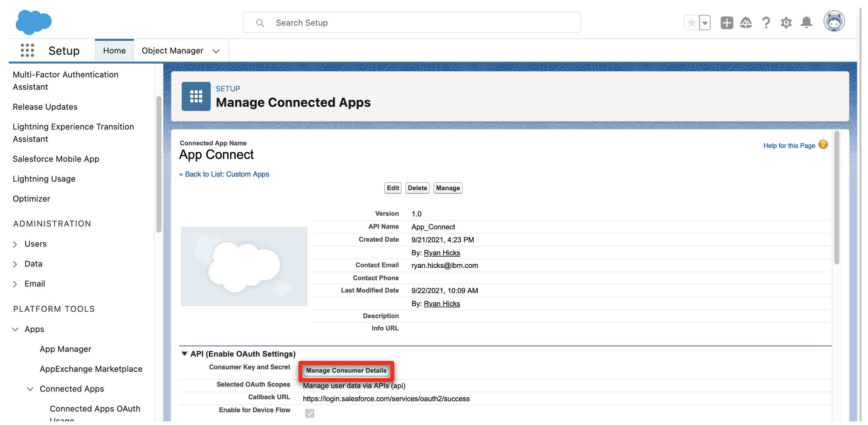Open Ryan Hicks link under Created Date

click(x=442, y=253)
